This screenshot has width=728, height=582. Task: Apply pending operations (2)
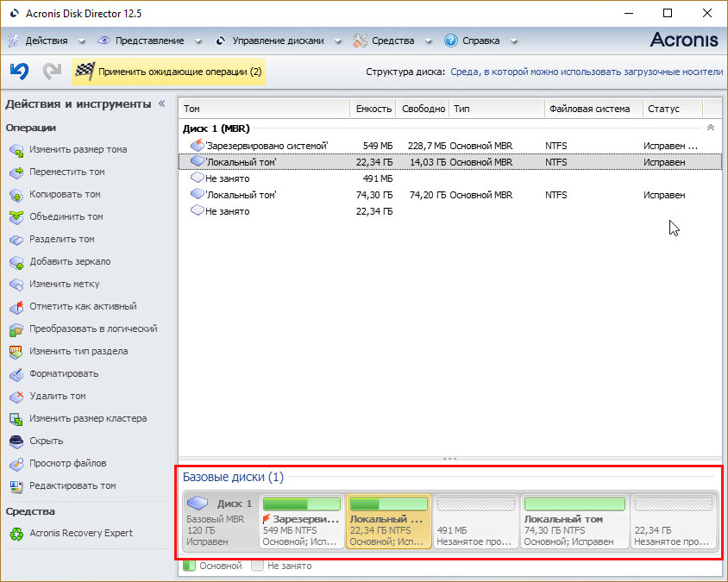click(168, 72)
